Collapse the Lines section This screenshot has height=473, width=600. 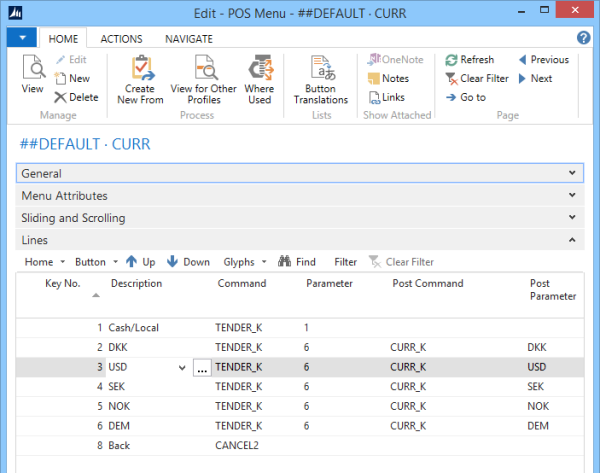point(572,240)
